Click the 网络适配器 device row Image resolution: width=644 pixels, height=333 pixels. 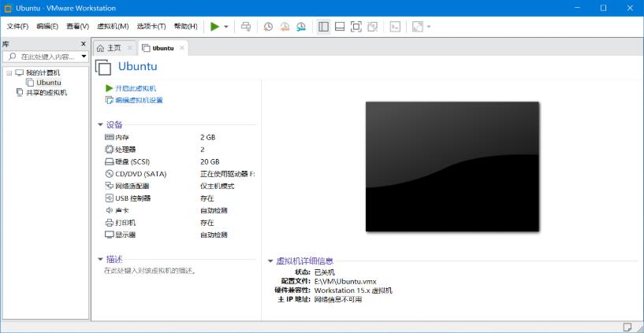[181, 187]
